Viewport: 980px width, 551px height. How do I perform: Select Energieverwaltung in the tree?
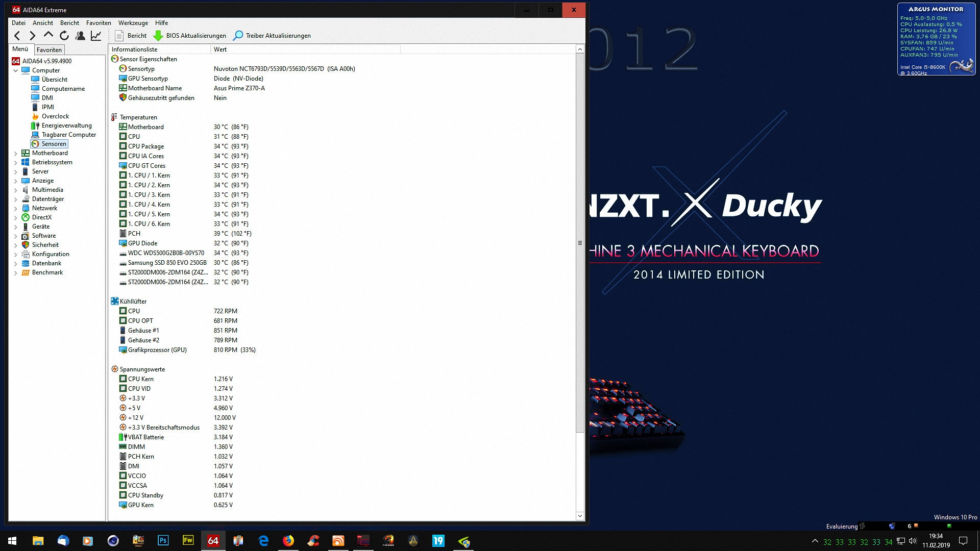click(x=62, y=126)
